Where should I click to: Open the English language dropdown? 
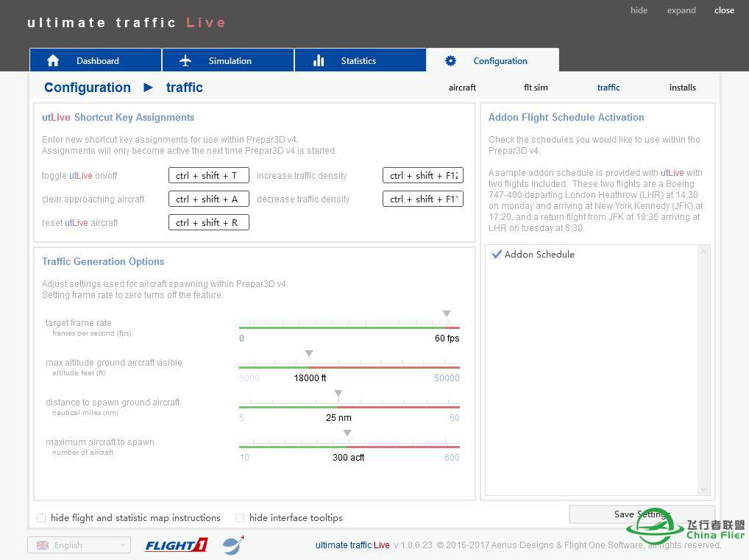coord(79,545)
